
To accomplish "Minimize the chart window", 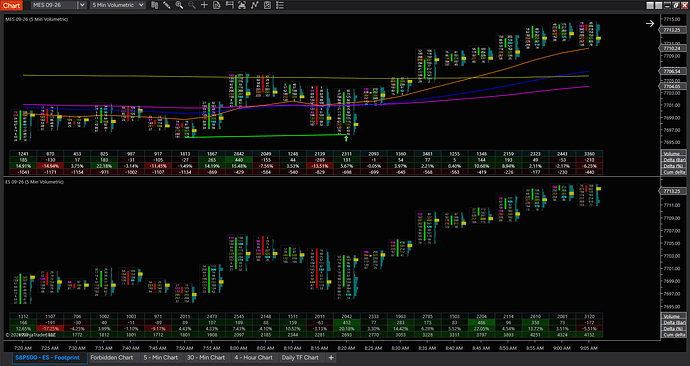I will [x=668, y=5].
